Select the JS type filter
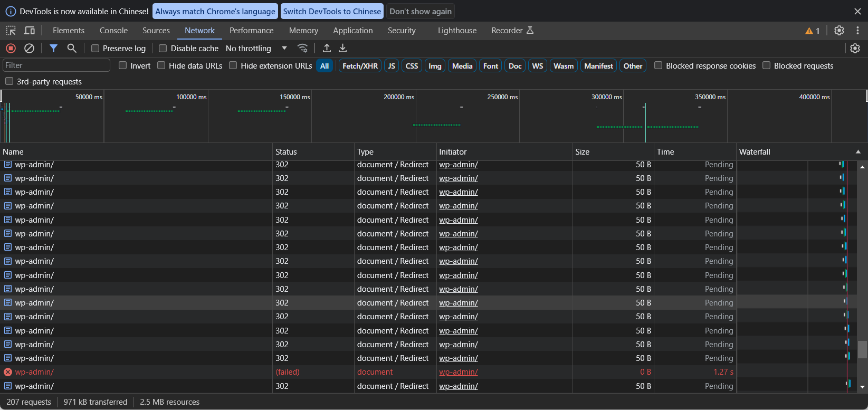The height and width of the screenshot is (410, 868). [392, 66]
